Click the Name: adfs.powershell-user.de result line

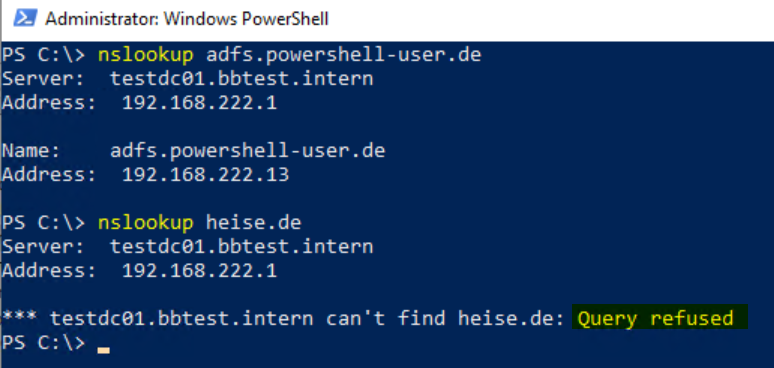pyautogui.click(x=194, y=151)
